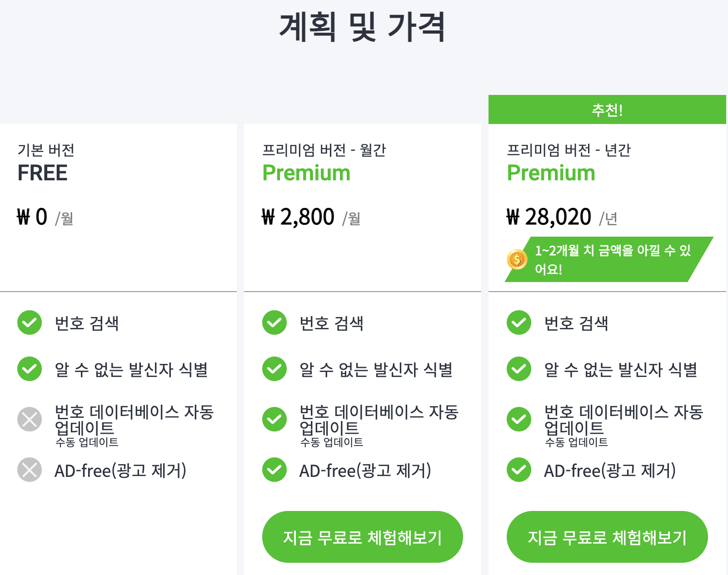This screenshot has height=575, width=728.
Task: Select the FREE plan column header
Action: click(x=41, y=161)
